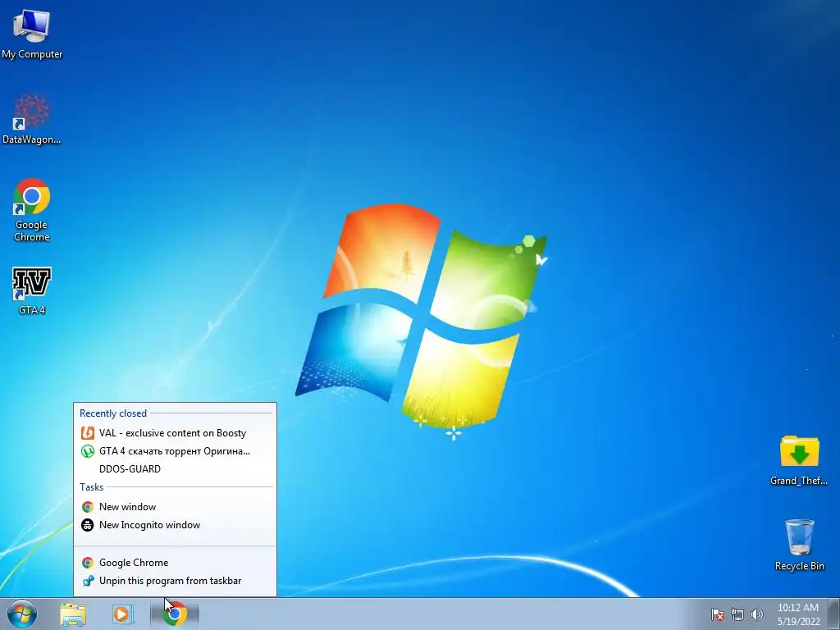Select the Google Chrome desktop shortcut
Screen dimensions: 840x630
tap(32, 209)
